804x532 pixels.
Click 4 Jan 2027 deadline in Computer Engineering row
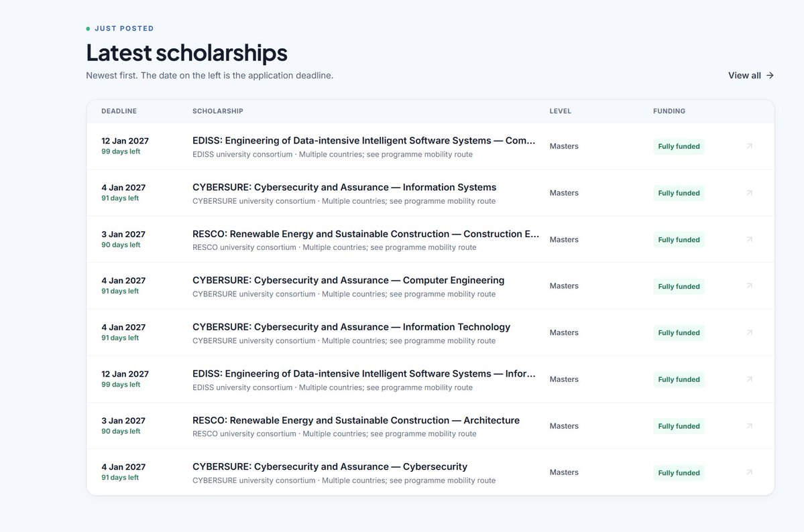pyautogui.click(x=123, y=280)
